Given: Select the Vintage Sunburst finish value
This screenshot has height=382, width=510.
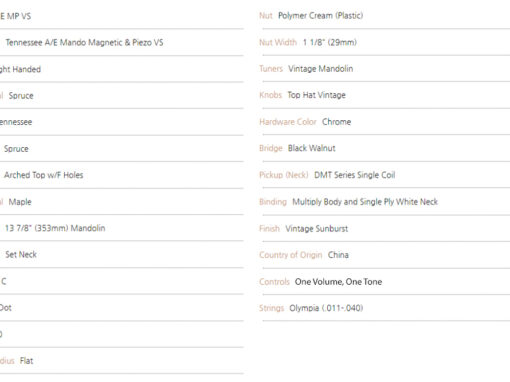Looking at the screenshot, I should [316, 229].
